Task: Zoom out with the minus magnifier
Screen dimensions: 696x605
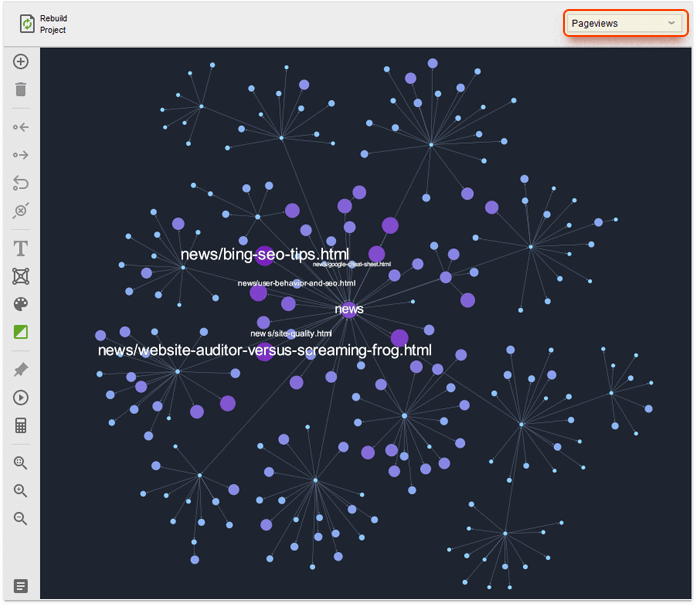Action: [20, 519]
